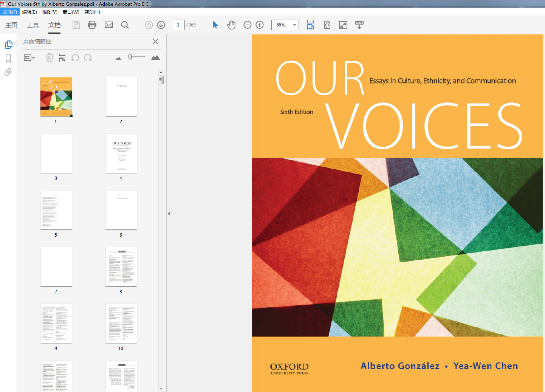Close the 页面缩略图 panel

click(x=155, y=42)
